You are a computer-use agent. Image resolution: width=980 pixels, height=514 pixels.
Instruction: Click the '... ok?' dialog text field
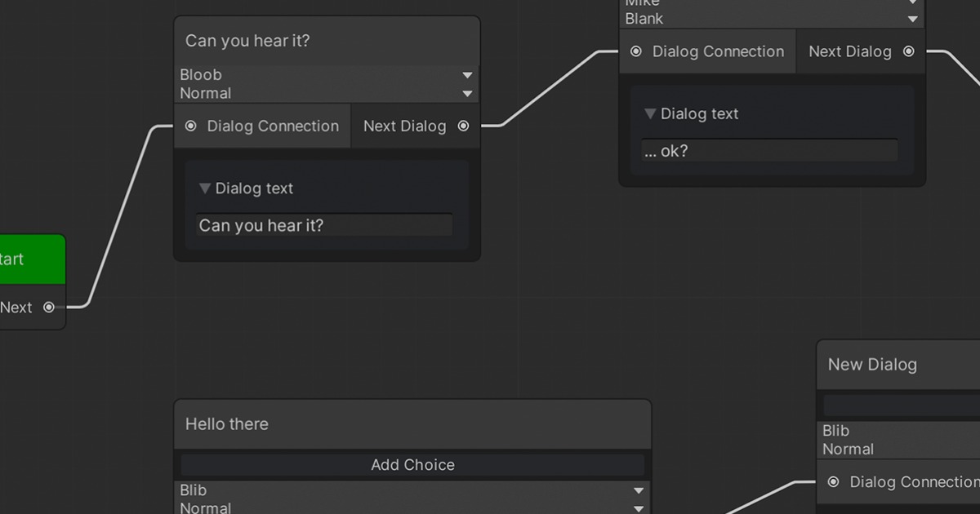pos(768,150)
